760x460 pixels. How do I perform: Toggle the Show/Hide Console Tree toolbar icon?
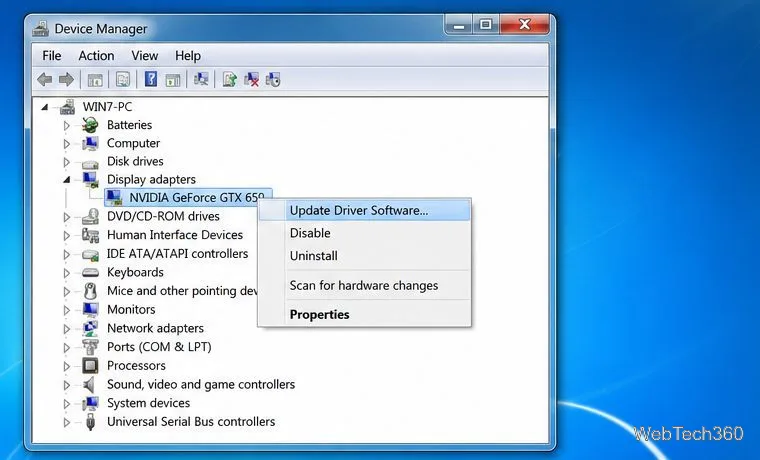coord(95,80)
